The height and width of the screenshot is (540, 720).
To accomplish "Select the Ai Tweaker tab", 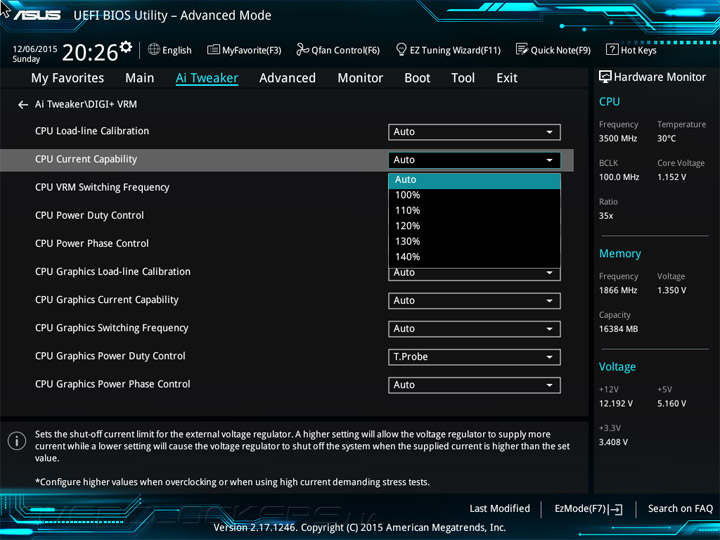I will coord(207,78).
